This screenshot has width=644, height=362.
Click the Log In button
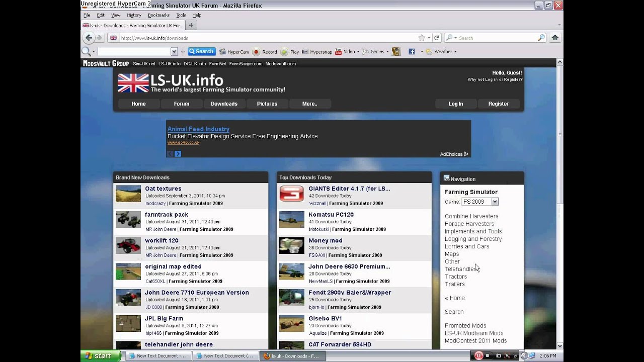(x=456, y=104)
